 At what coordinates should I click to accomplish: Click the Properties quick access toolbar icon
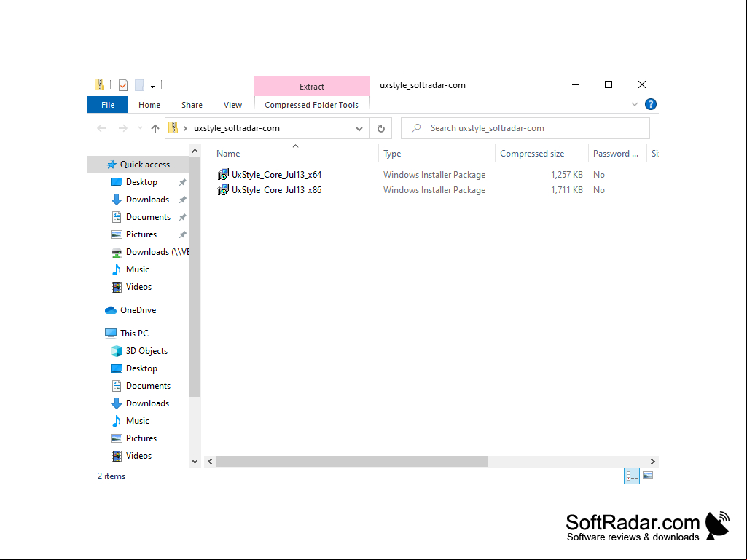pos(123,85)
